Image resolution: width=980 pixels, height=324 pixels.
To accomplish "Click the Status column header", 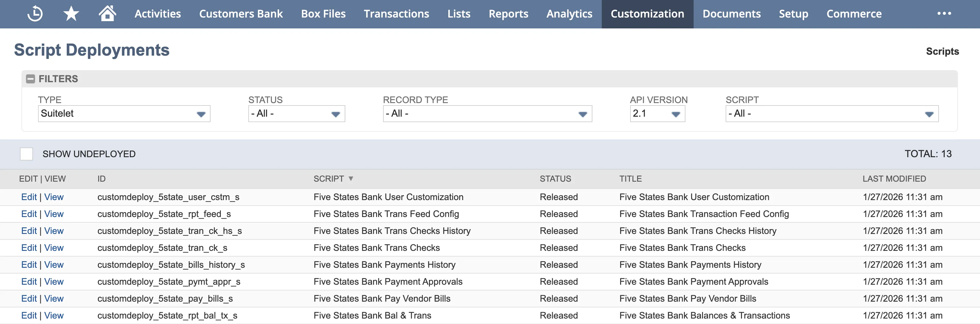I will (555, 179).
